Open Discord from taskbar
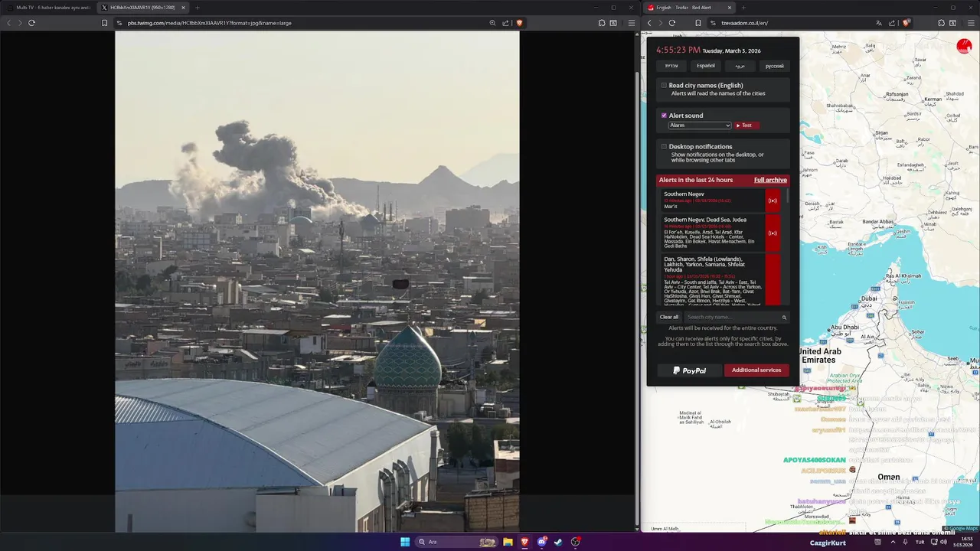Image resolution: width=980 pixels, height=551 pixels. 542,542
